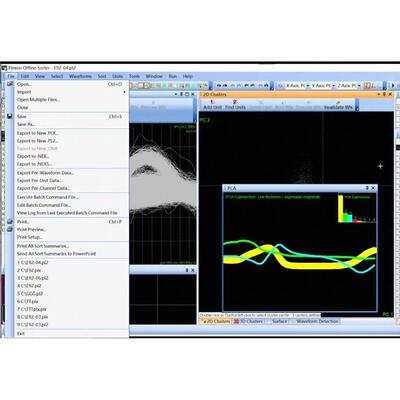Open the X Axis feature dropdown
This screenshot has width=400, height=400.
tap(308, 86)
